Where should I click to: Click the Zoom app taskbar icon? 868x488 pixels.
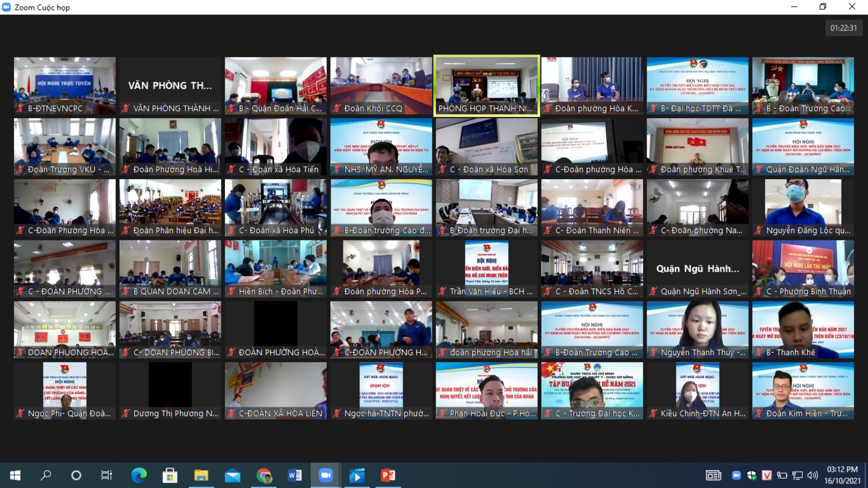click(325, 475)
